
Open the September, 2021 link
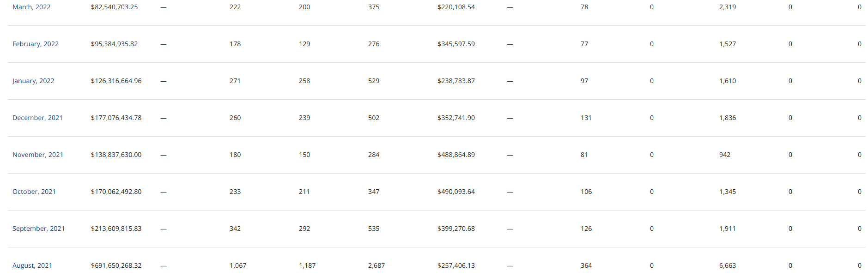click(x=39, y=229)
